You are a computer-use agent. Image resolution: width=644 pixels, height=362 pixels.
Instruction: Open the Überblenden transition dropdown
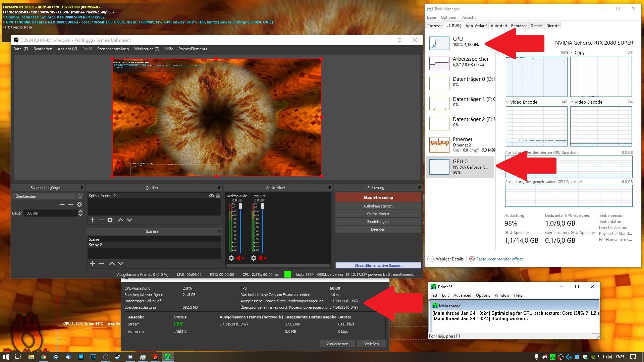[79, 196]
